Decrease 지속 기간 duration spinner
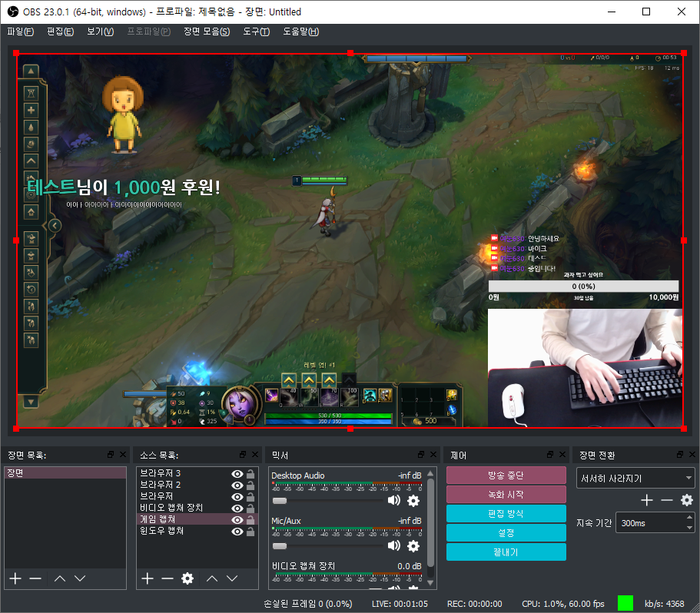This screenshot has height=613, width=700. (x=690, y=528)
